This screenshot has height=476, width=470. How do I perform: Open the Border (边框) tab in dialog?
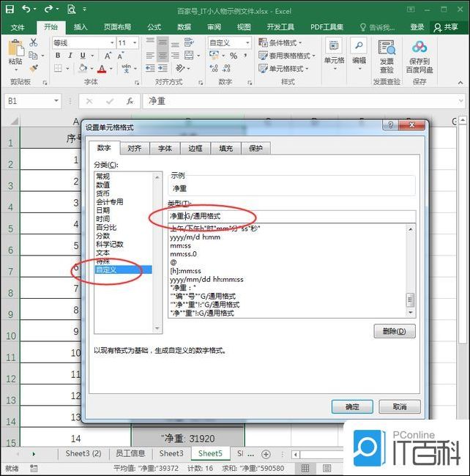tap(195, 148)
